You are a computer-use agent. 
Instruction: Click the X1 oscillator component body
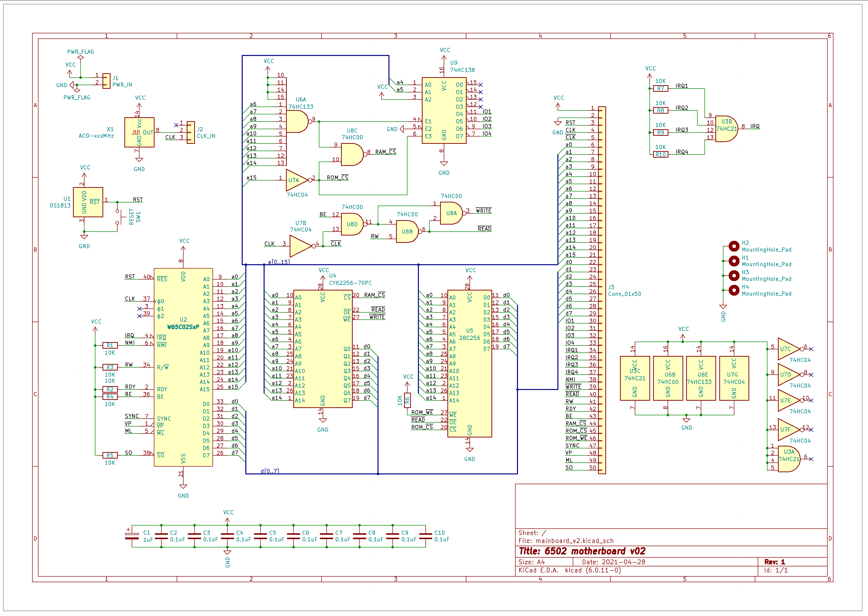click(x=139, y=132)
